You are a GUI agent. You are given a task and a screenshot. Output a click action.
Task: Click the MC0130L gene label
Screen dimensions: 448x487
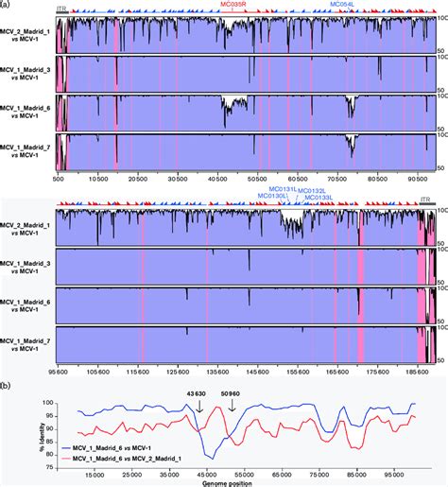point(271,196)
